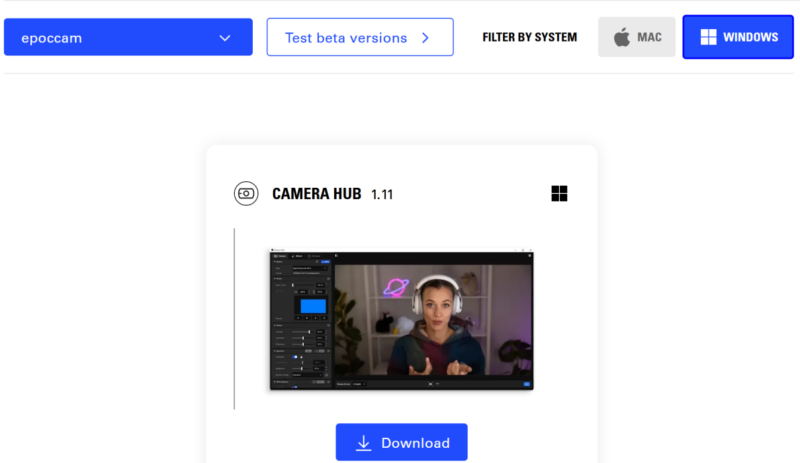Click the download arrow icon
This screenshot has width=800, height=463.
(x=364, y=443)
